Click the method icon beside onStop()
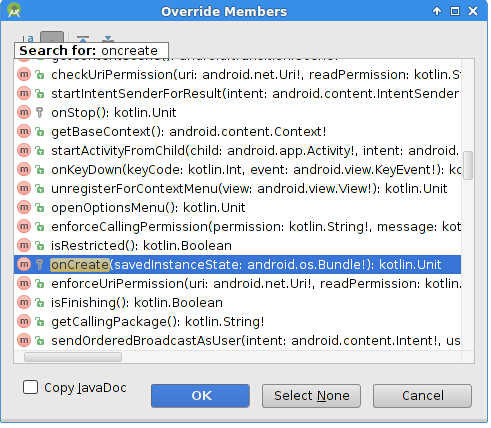491x428 pixels. [24, 112]
